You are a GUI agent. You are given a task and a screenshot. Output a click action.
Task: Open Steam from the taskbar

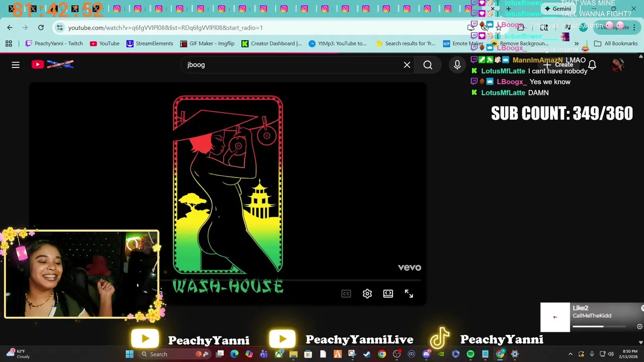coord(367,354)
